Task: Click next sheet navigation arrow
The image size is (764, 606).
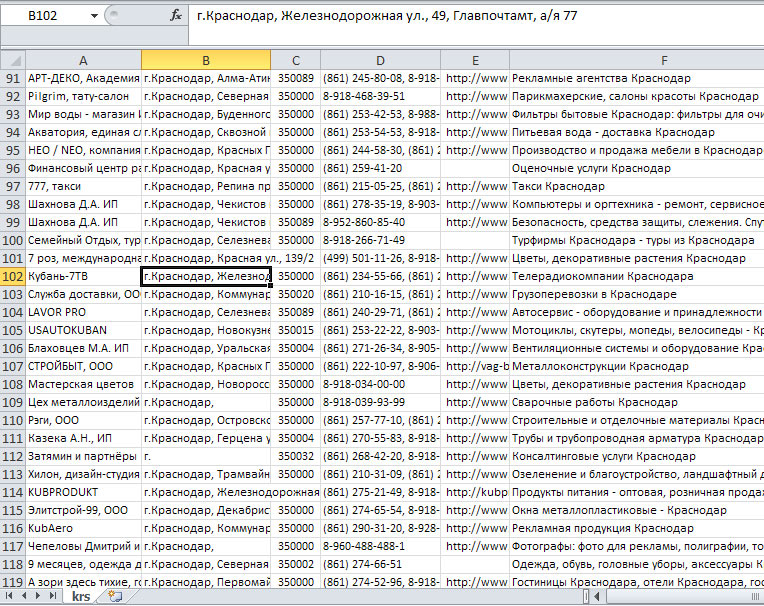Action: (x=37, y=595)
